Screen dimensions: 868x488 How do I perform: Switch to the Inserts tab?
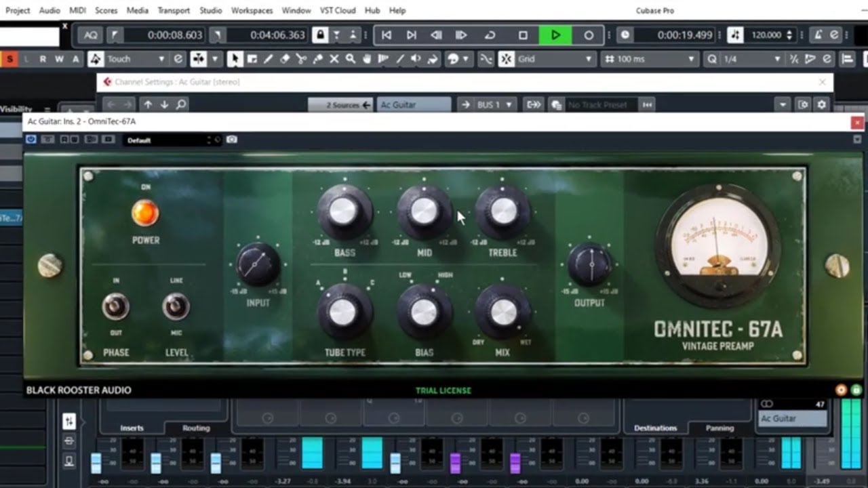132,428
